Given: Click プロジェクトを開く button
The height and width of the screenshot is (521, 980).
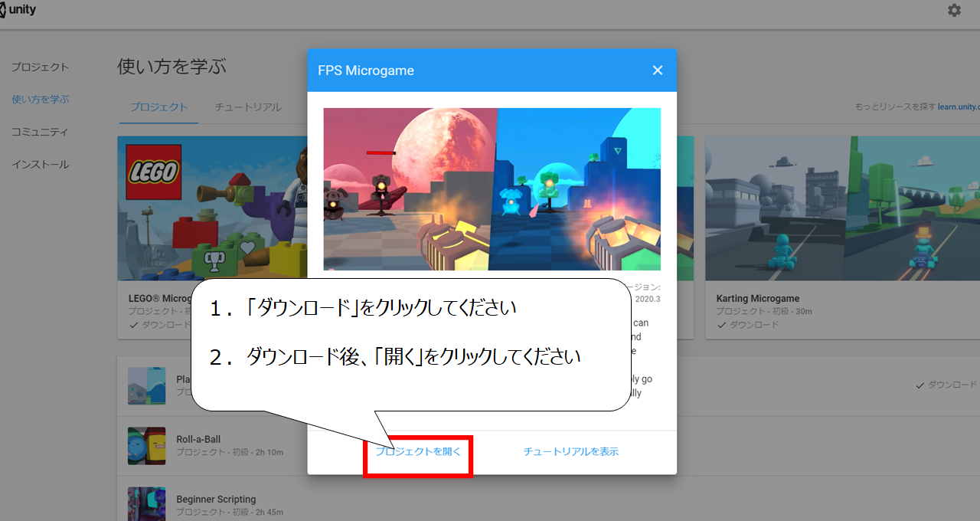Looking at the screenshot, I should [x=418, y=452].
